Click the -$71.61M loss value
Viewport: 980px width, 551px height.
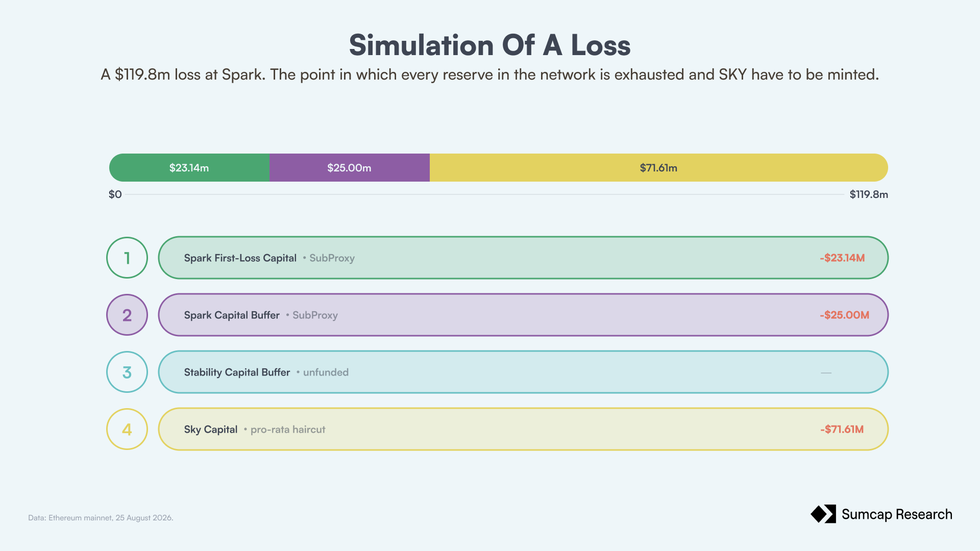[x=842, y=429]
